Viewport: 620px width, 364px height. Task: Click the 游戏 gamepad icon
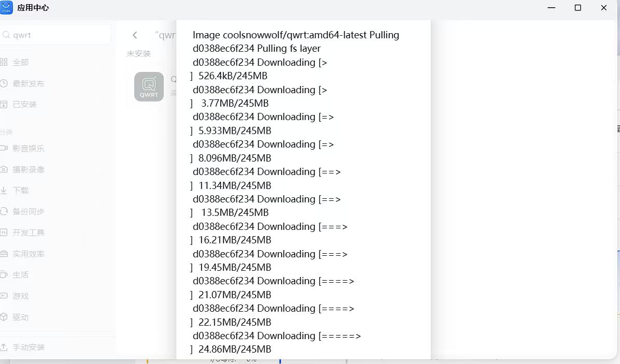click(4, 296)
